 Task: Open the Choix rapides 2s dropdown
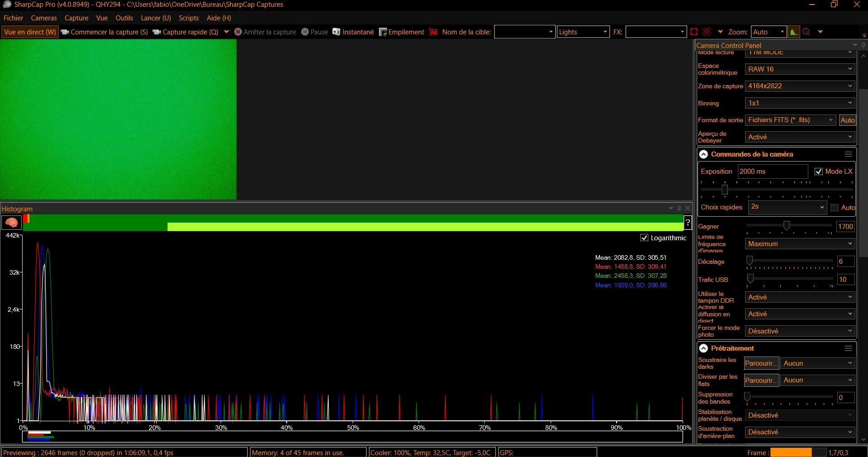click(x=788, y=207)
